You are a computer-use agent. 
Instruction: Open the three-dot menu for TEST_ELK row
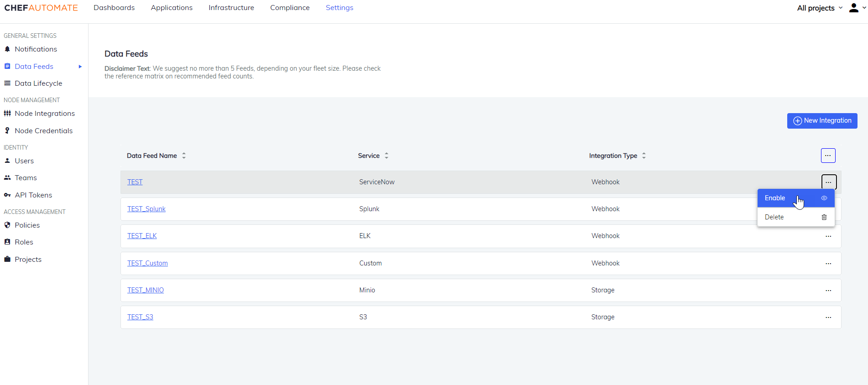coord(828,236)
